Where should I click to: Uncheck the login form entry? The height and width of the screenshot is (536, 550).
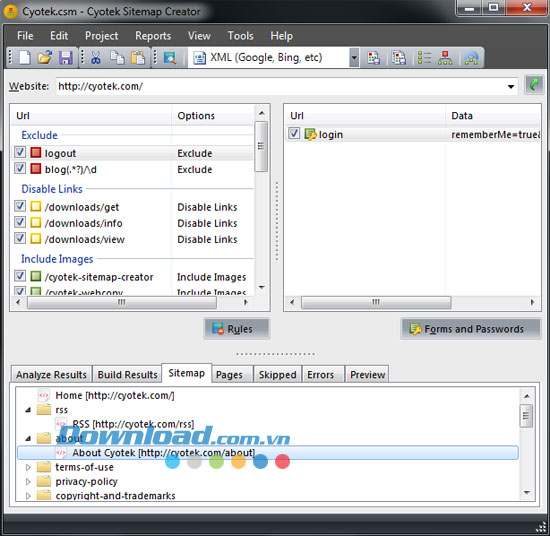(294, 134)
